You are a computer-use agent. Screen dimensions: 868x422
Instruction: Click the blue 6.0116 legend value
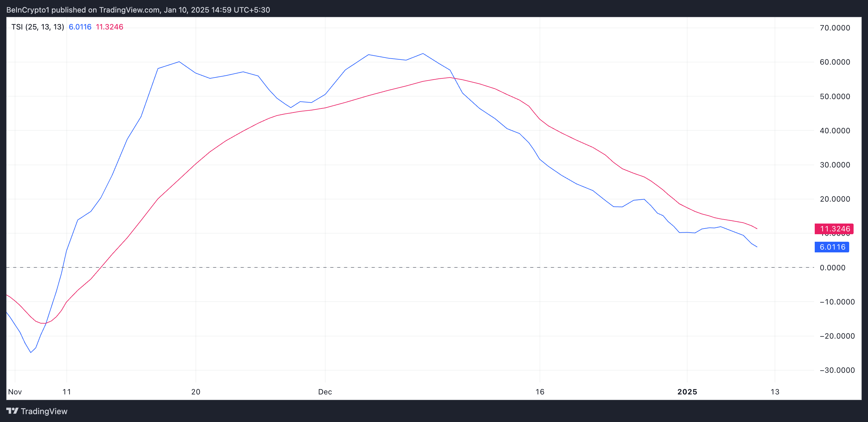click(80, 27)
